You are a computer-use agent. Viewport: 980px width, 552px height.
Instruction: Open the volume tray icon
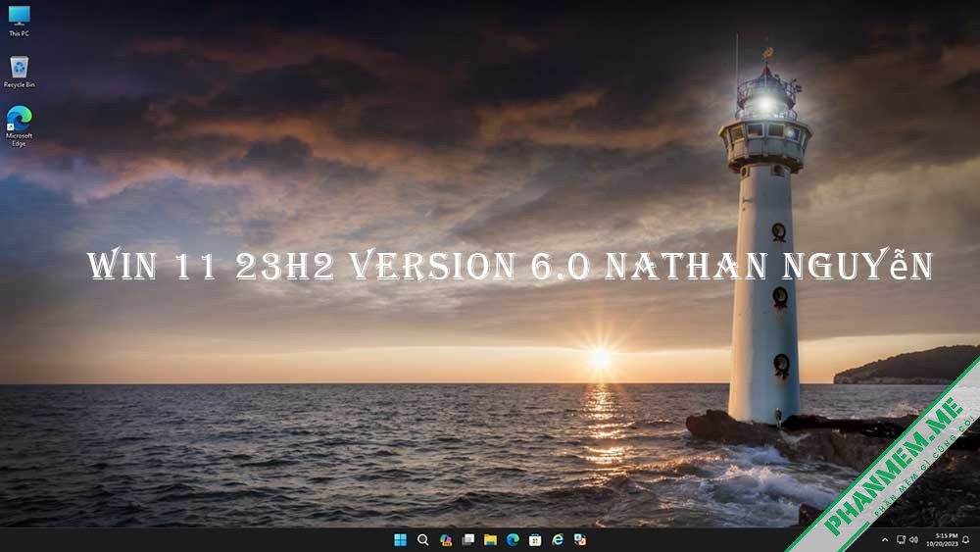point(913,539)
